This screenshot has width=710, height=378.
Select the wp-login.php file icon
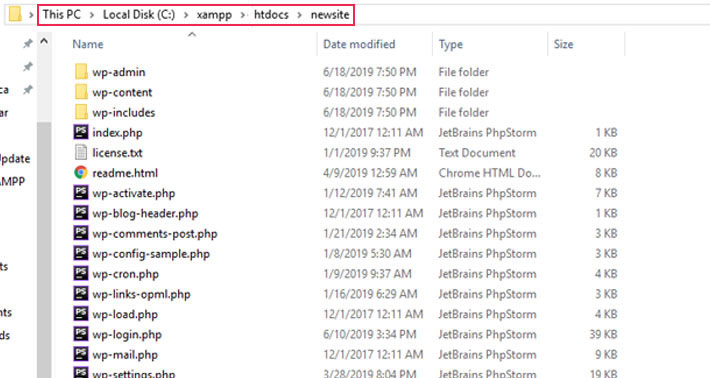[81, 334]
